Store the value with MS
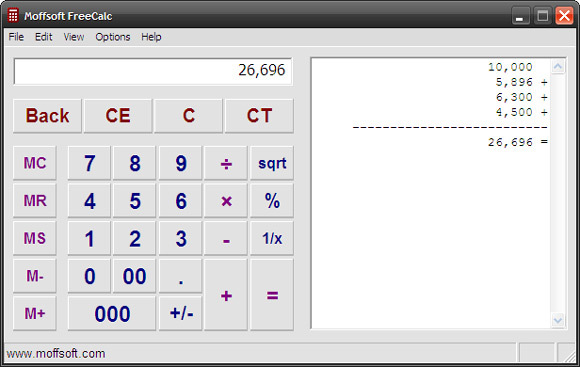 35,238
